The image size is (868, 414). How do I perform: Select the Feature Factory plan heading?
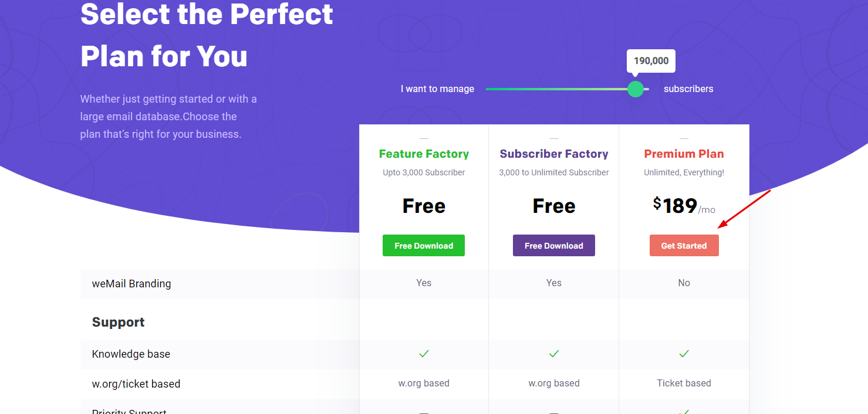coord(424,154)
